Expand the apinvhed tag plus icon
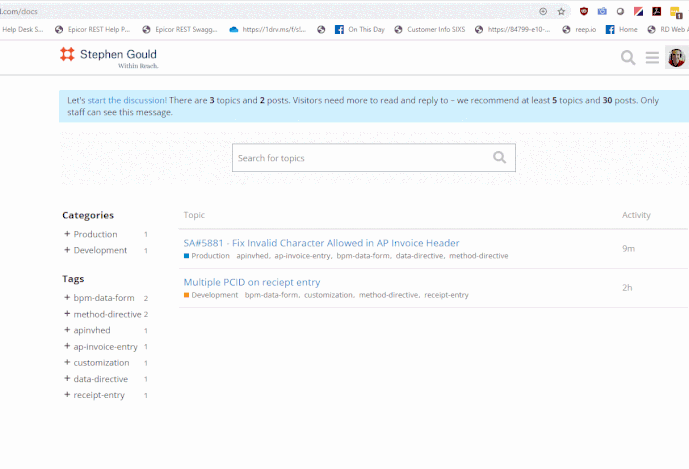The height and width of the screenshot is (469, 689). [x=67, y=330]
